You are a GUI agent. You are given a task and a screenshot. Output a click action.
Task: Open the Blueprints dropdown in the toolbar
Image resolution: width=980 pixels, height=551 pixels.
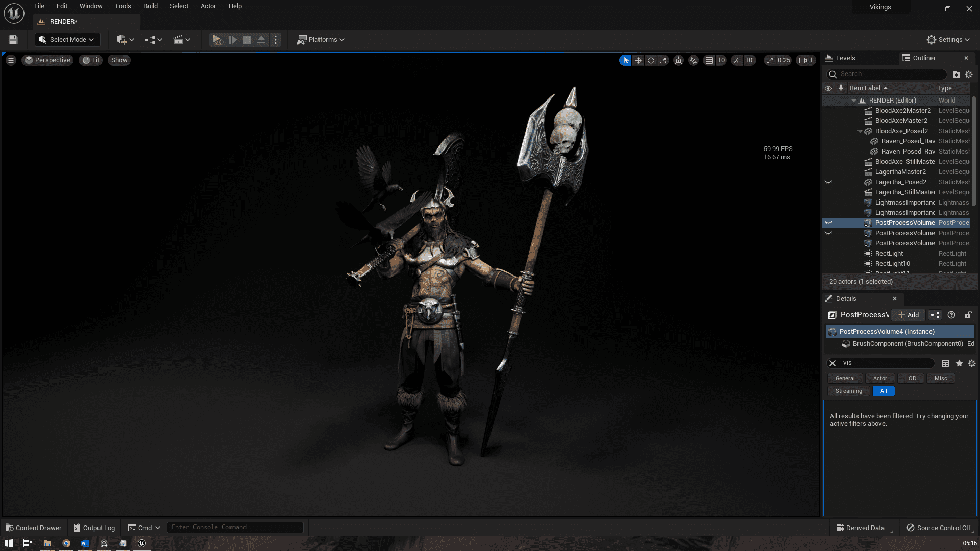coord(153,40)
